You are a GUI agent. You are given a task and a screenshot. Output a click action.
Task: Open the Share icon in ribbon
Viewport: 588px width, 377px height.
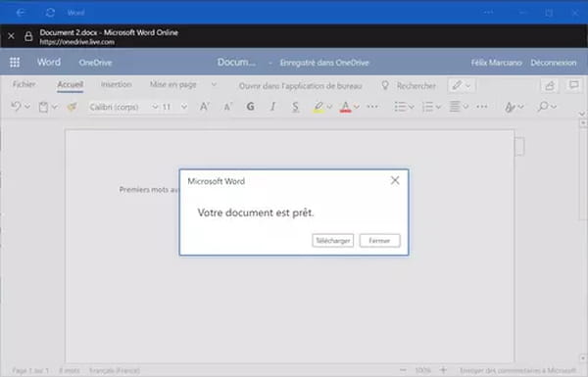(x=549, y=86)
